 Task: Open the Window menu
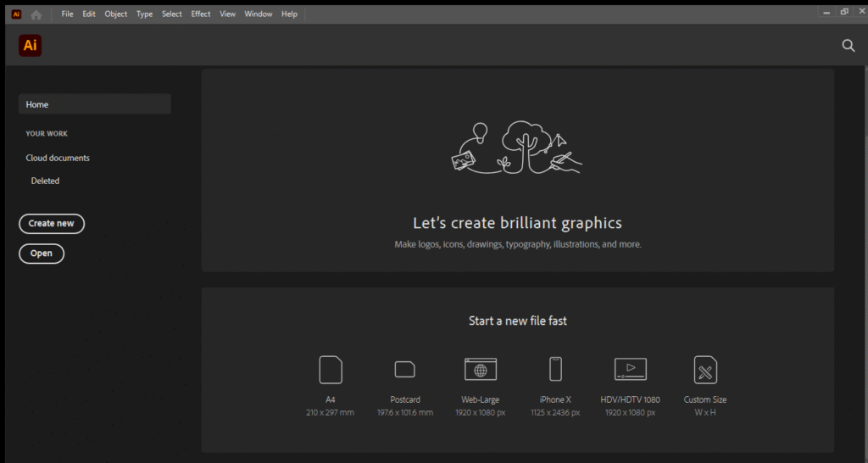click(259, 14)
